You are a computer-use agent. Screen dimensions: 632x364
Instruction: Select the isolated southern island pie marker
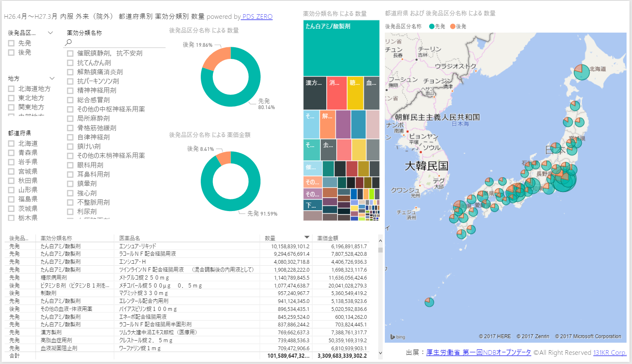coord(429,302)
